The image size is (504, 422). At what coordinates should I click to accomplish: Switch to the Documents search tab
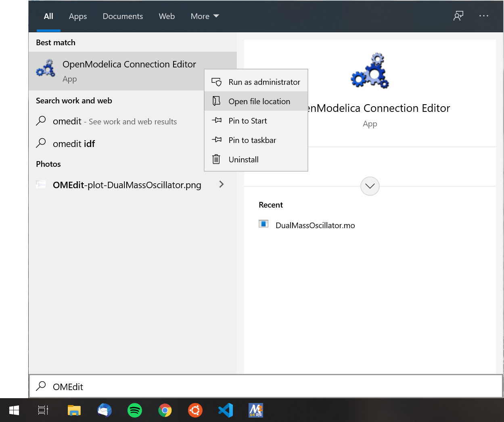click(123, 16)
